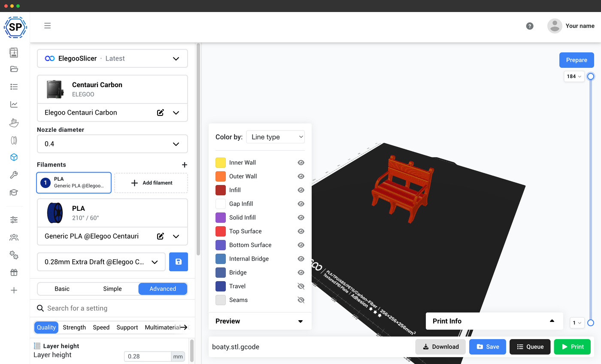Open the bottom layer 1 dropdown
The width and height of the screenshot is (601, 364).
(x=577, y=323)
